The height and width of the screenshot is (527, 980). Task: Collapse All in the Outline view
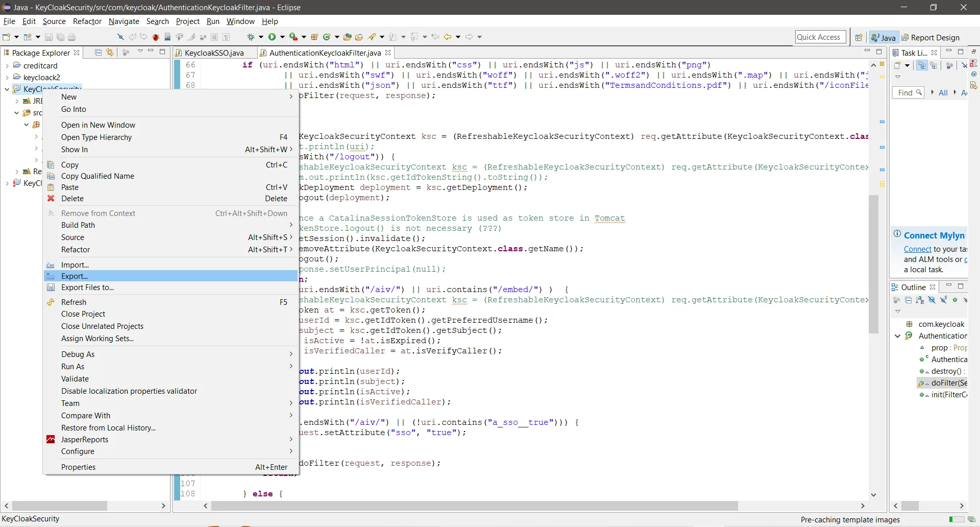pos(909,300)
